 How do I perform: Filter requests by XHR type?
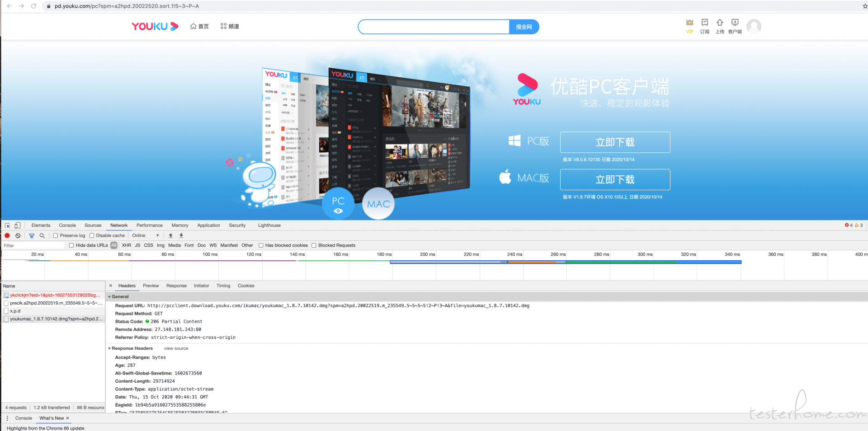click(127, 245)
